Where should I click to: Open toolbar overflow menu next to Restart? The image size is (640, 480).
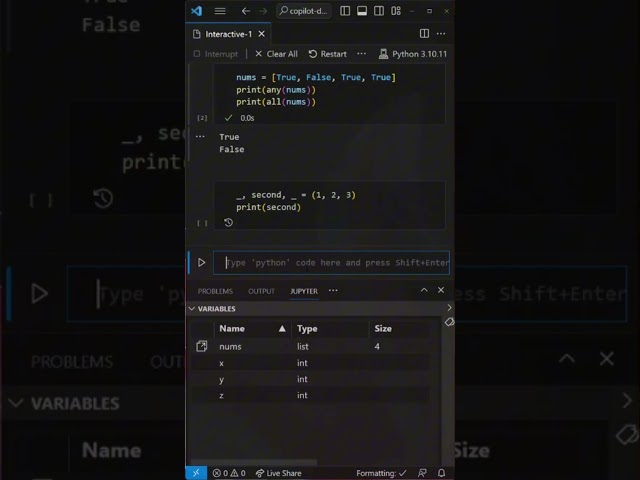point(361,53)
